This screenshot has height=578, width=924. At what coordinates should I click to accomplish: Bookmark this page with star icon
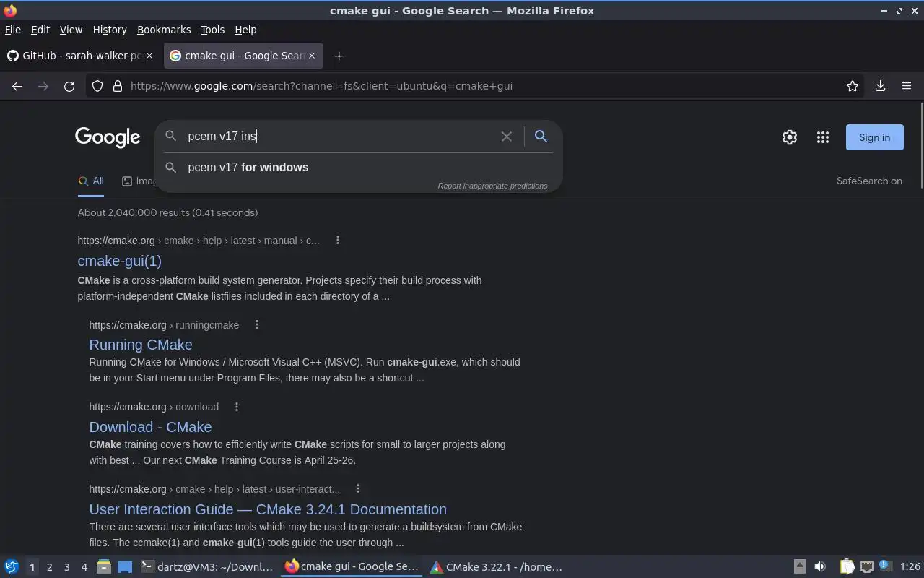click(853, 86)
